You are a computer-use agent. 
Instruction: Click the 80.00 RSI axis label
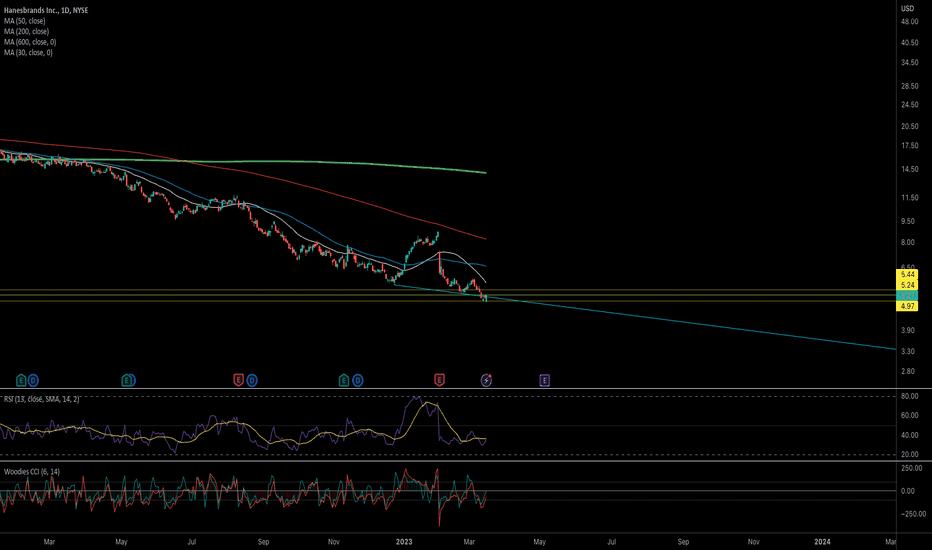[909, 396]
